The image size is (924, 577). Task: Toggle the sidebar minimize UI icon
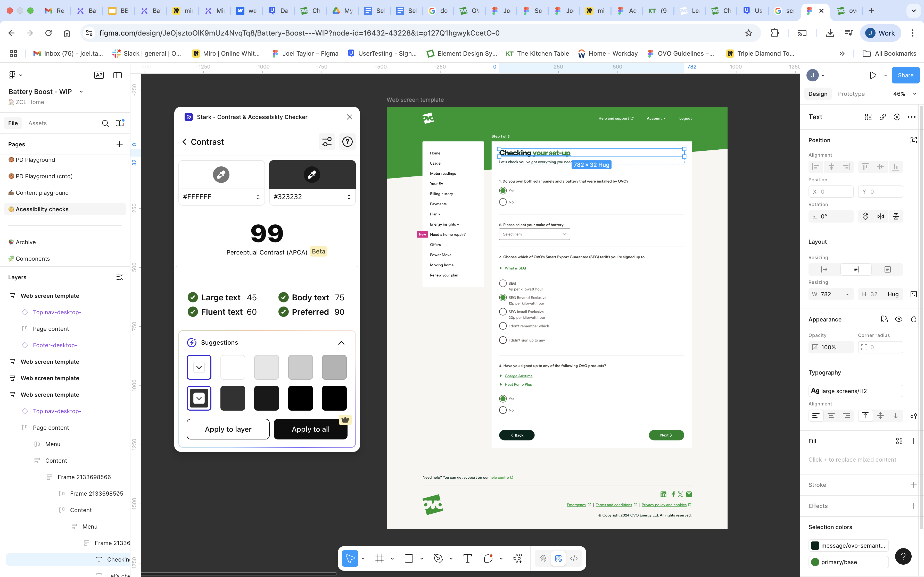point(118,75)
